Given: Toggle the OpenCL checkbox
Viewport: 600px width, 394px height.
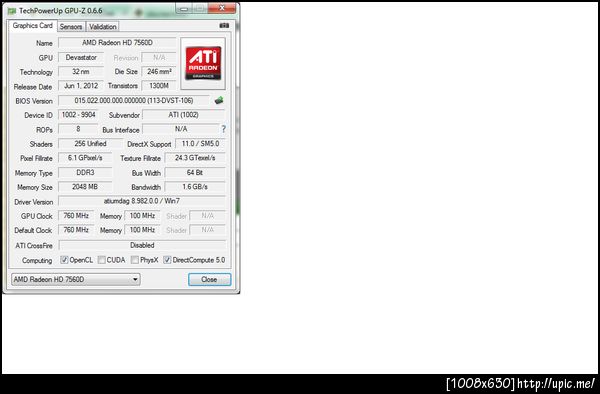Looking at the screenshot, I should tap(64, 260).
